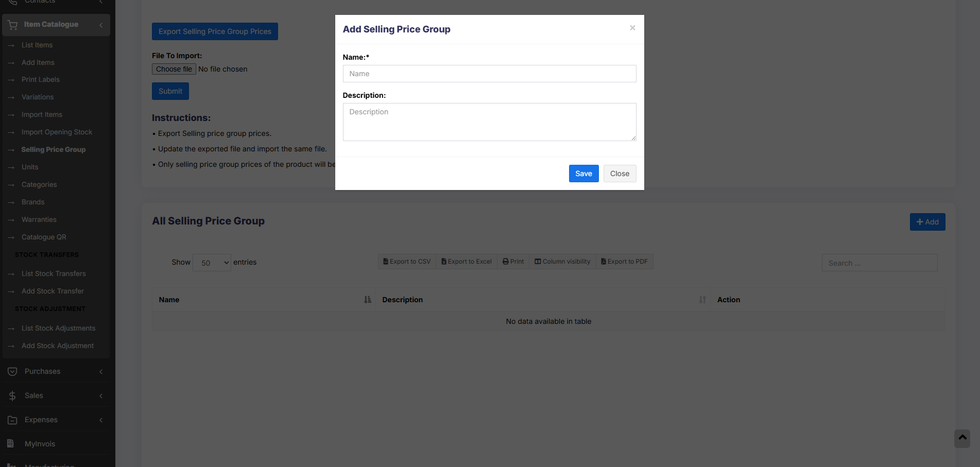Viewport: 980px width, 467px height.
Task: Click the Expenses folder icon
Action: coord(12,420)
